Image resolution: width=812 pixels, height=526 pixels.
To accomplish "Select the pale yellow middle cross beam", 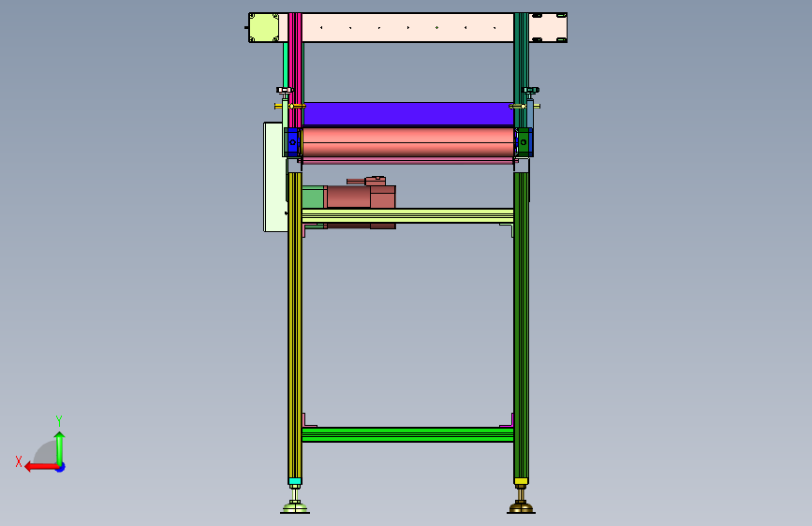I will 407,216.
